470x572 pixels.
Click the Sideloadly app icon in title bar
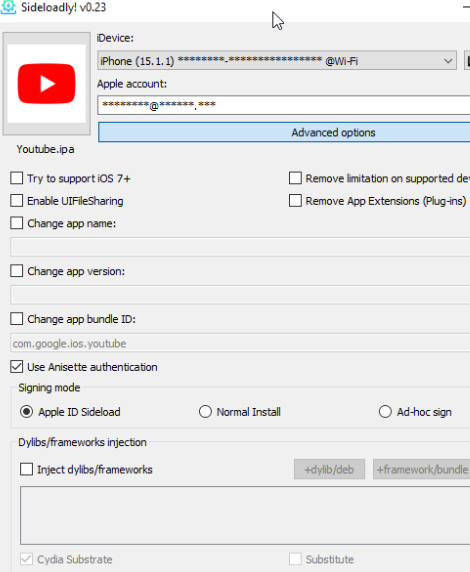click(x=8, y=7)
